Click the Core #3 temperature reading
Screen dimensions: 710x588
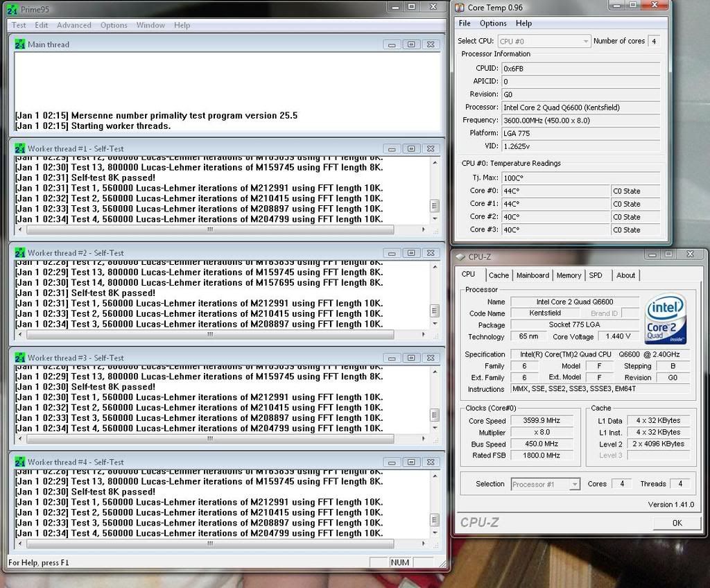(556, 230)
